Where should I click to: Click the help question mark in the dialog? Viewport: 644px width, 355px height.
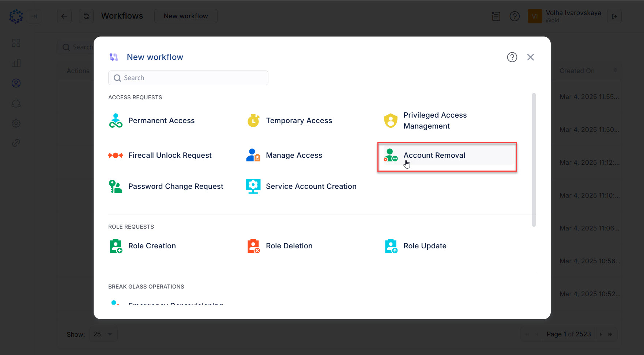[512, 57]
